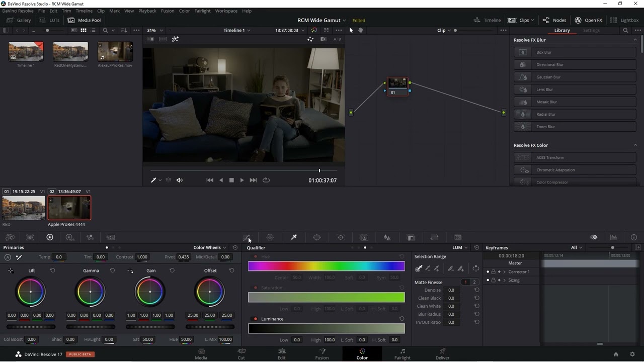The width and height of the screenshot is (644, 362).
Task: Open the viewer zoom 31% dropdown
Action: tap(154, 30)
